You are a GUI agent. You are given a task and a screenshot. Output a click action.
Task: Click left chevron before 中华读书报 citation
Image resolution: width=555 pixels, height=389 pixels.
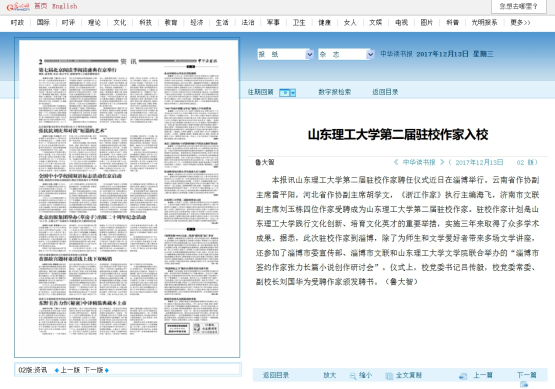coord(396,162)
